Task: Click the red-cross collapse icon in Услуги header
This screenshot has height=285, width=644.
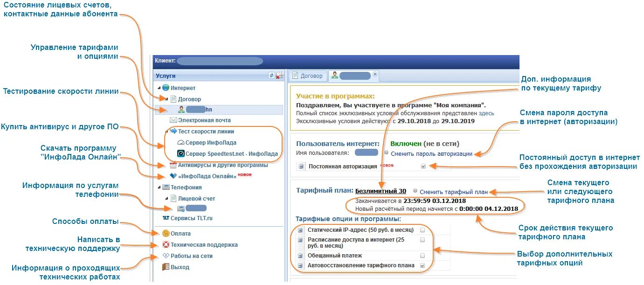Action: [x=279, y=76]
